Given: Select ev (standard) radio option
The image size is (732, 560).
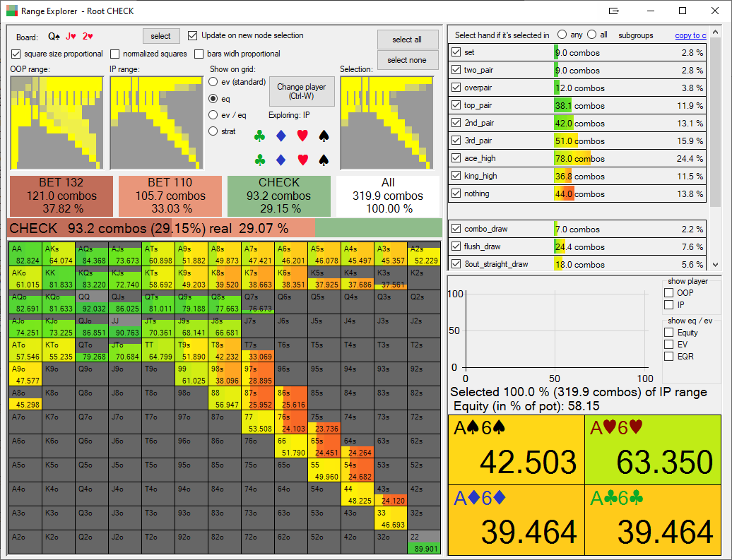Looking at the screenshot, I should [213, 82].
